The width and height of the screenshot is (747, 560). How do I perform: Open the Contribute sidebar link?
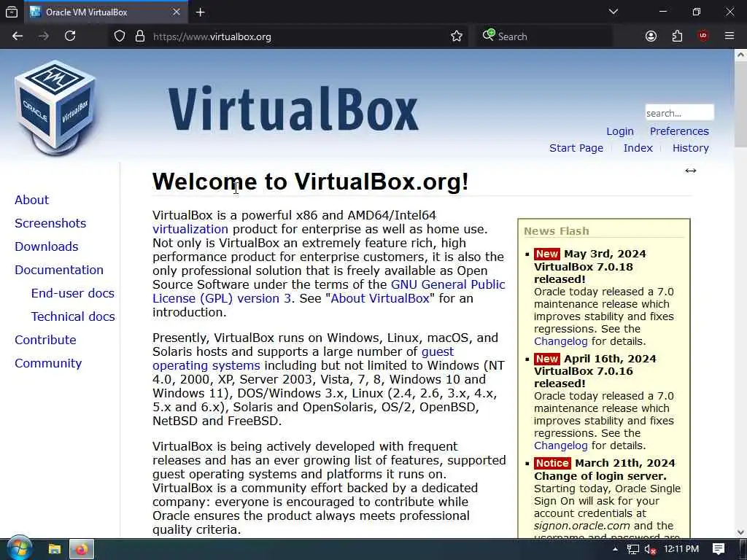(45, 340)
